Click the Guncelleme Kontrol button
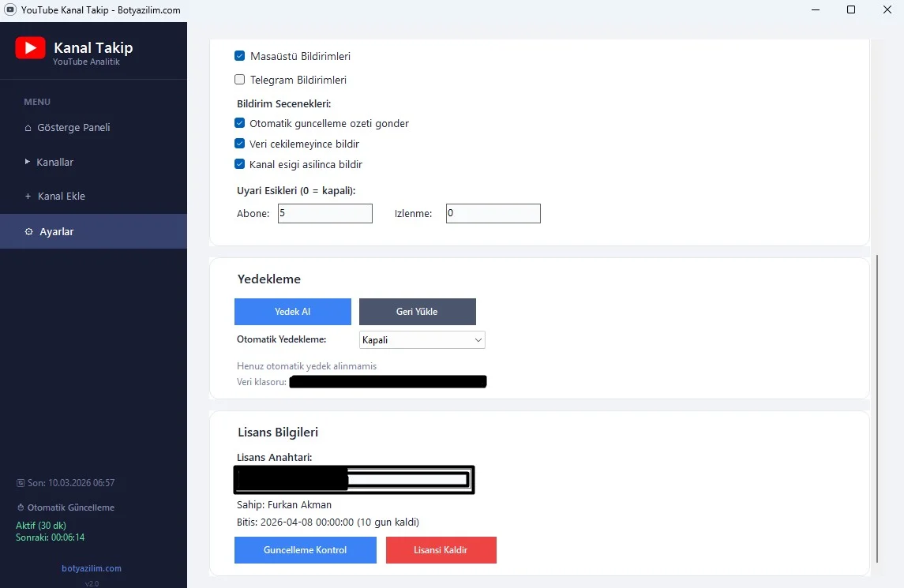This screenshot has width=904, height=588. pos(306,550)
